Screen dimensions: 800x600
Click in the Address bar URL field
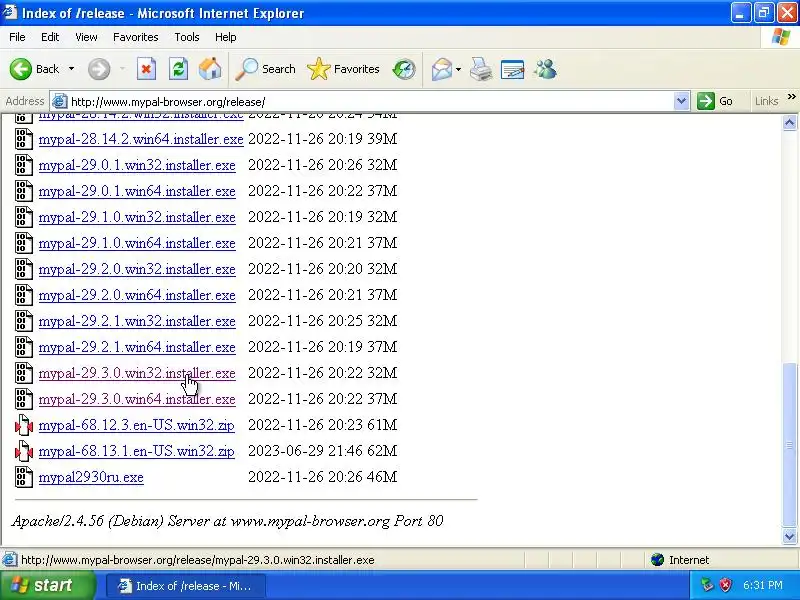tap(370, 102)
